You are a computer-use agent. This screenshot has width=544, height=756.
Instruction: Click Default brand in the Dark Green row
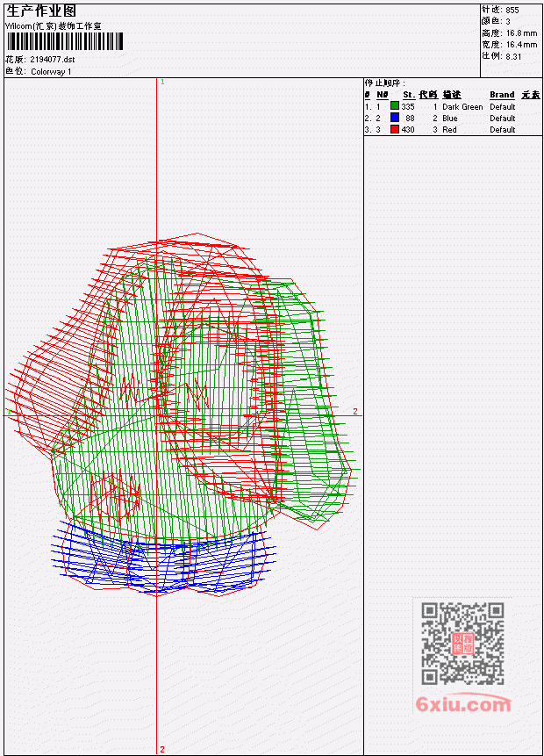coord(503,106)
